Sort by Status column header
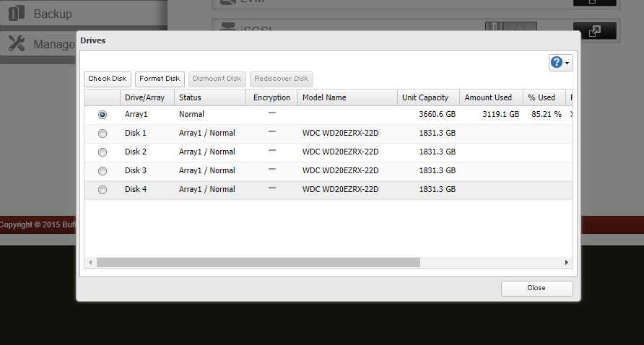 coord(210,97)
